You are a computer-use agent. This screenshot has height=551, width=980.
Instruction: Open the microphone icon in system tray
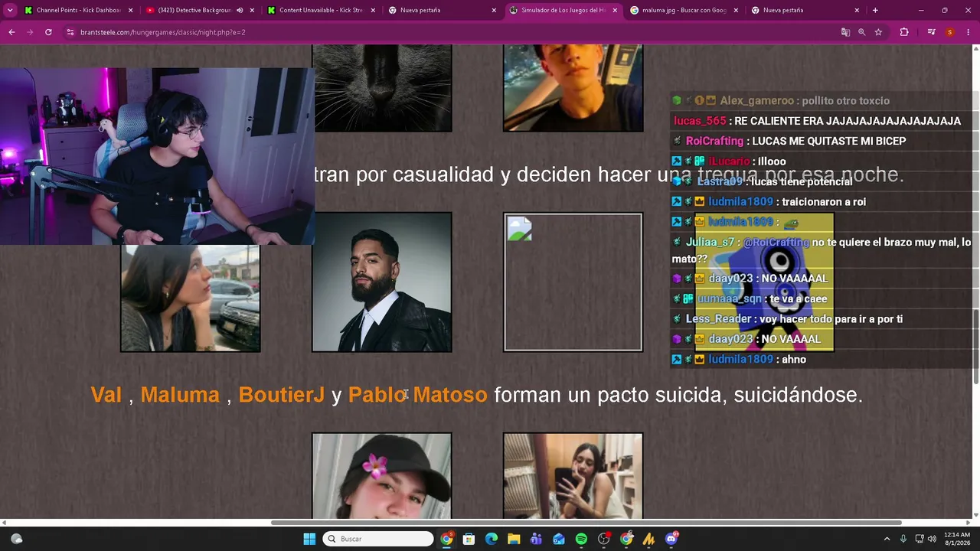903,539
